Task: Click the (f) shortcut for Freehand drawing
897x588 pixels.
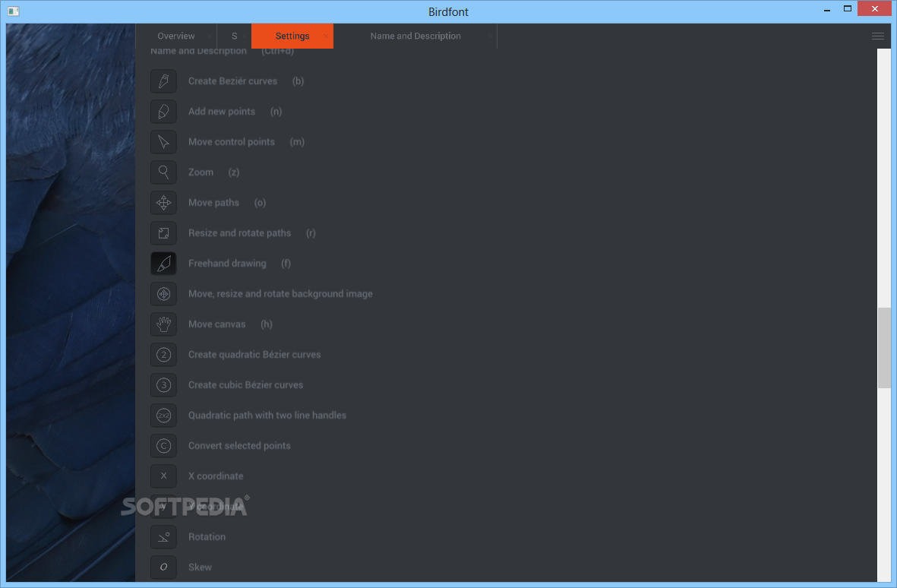Action: click(x=286, y=263)
